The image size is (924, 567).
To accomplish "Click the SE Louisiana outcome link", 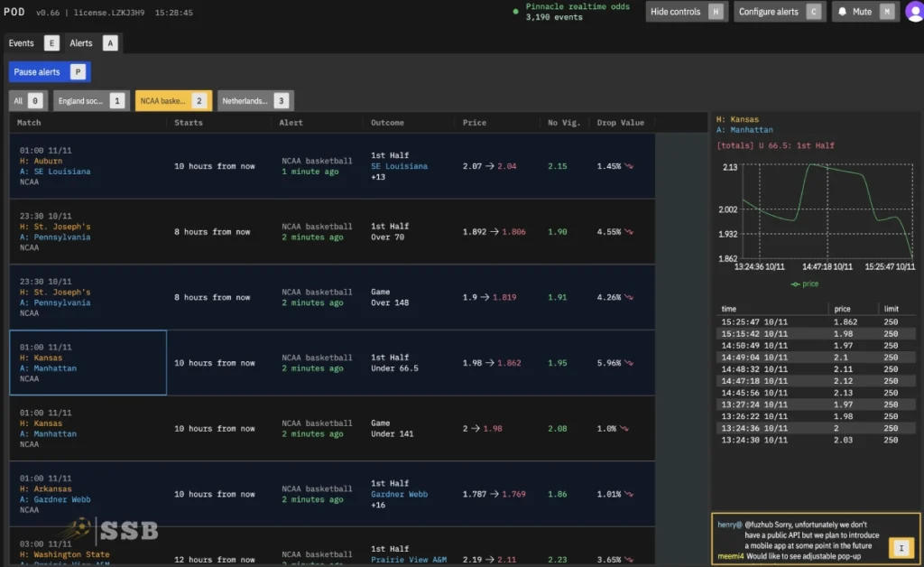I will point(399,166).
